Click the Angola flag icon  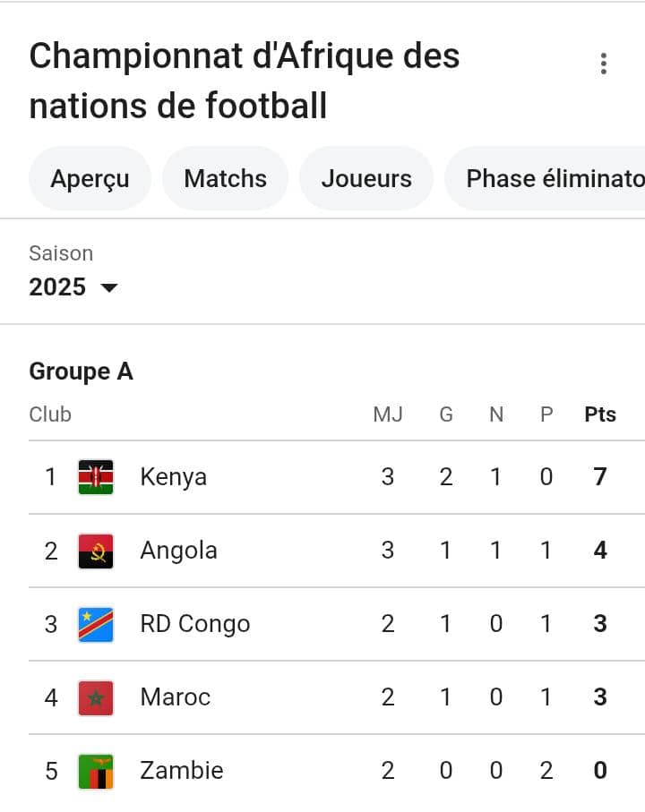pos(96,551)
